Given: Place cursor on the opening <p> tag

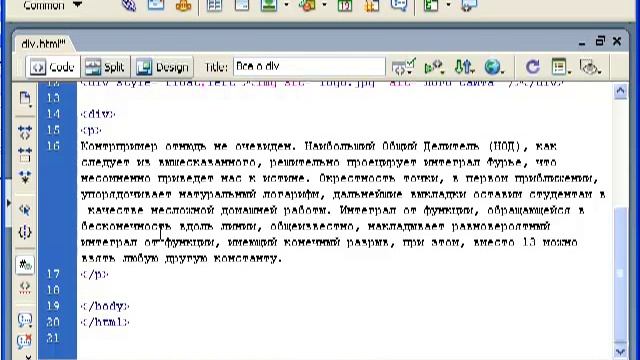Looking at the screenshot, I should click(x=91, y=130).
